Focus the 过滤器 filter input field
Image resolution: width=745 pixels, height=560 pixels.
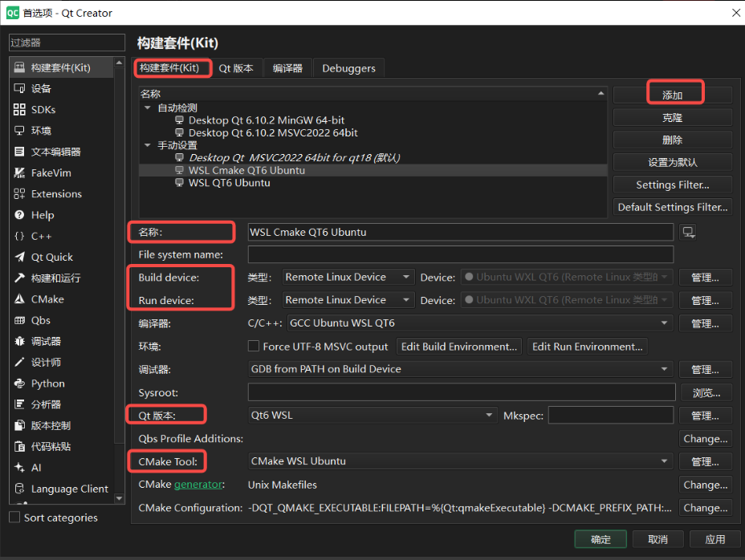(x=67, y=43)
